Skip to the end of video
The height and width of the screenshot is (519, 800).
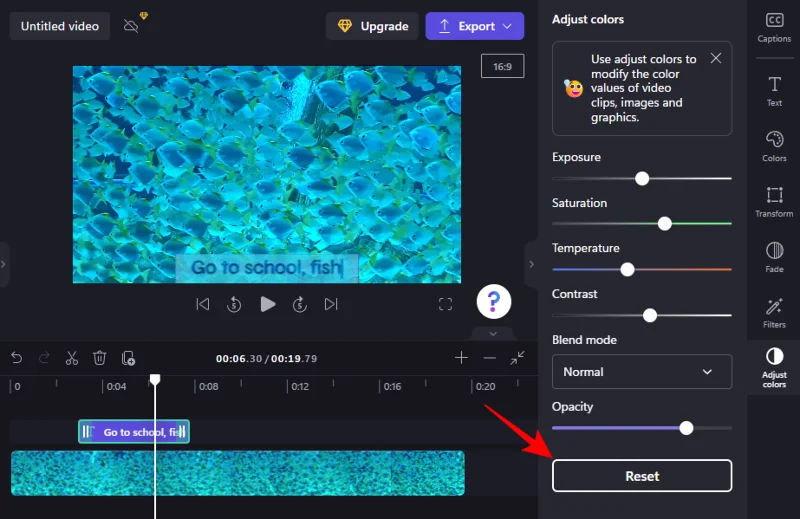(x=331, y=304)
